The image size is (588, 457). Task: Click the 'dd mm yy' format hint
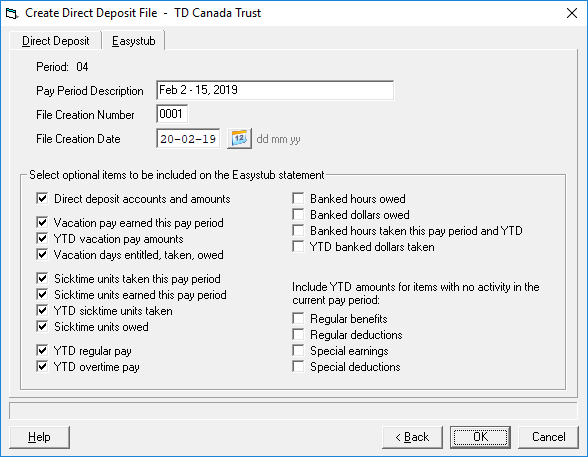(278, 139)
